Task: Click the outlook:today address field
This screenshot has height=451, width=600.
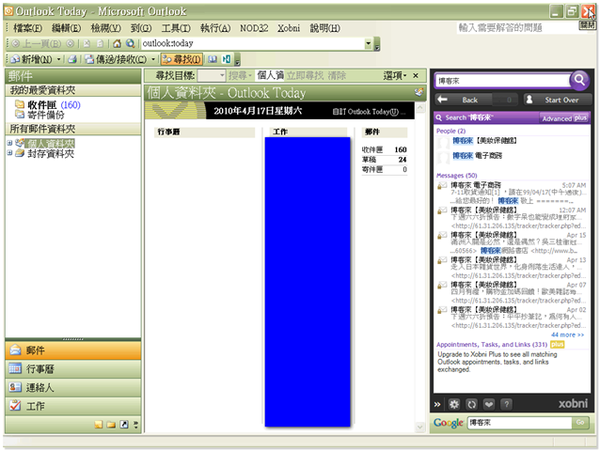Action: coord(253,44)
